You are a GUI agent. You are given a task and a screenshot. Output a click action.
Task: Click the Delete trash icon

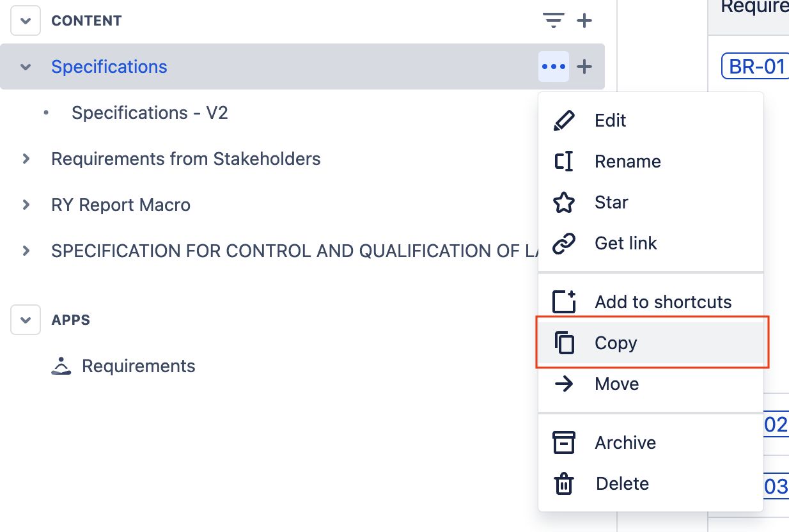click(564, 483)
